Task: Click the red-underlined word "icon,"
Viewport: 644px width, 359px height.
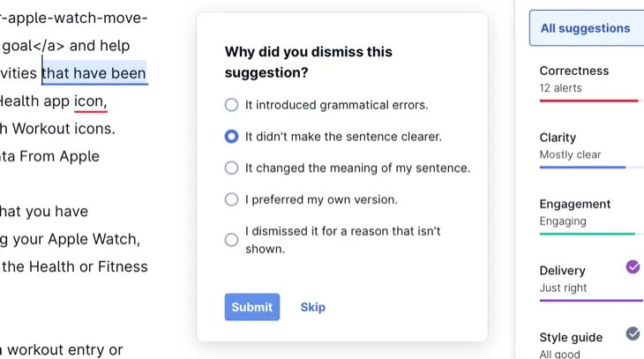Action: [x=90, y=101]
